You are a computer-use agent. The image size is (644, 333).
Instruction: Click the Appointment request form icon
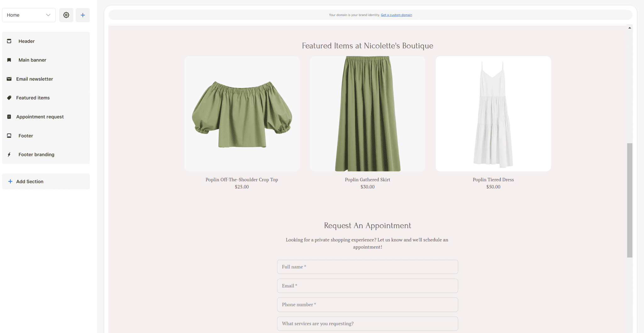click(x=9, y=117)
